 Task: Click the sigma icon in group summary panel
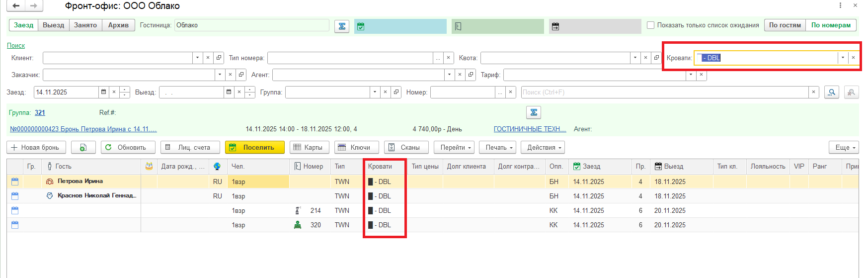tap(534, 112)
